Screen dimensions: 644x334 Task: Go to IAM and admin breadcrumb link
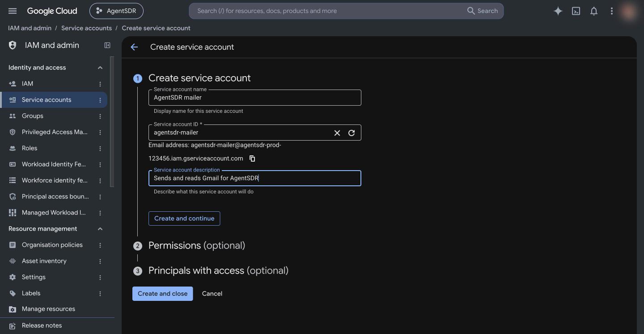point(30,28)
